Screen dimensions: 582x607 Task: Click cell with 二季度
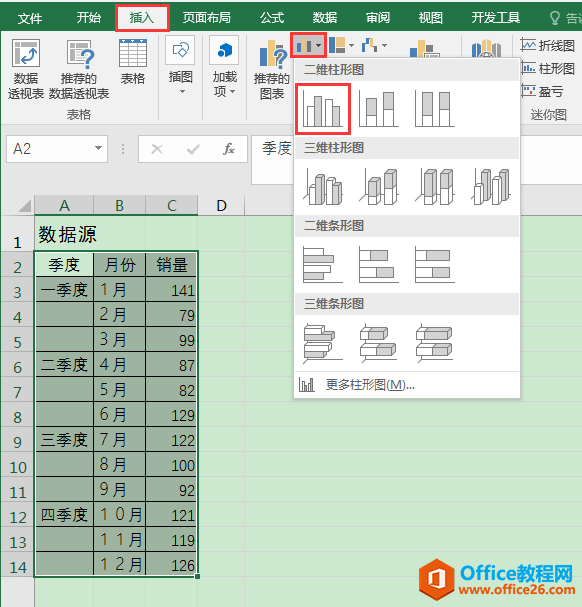tap(64, 365)
